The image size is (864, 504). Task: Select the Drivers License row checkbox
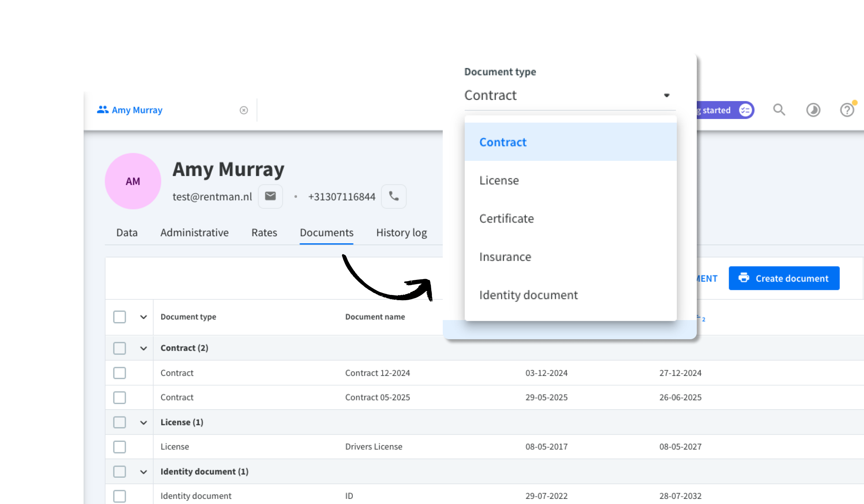[119, 447]
